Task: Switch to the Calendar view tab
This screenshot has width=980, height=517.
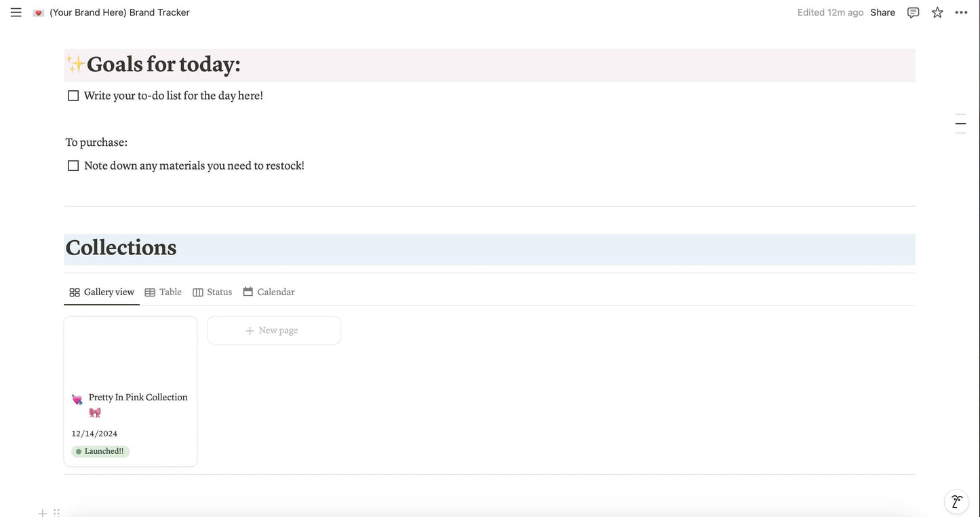Action: click(x=277, y=290)
